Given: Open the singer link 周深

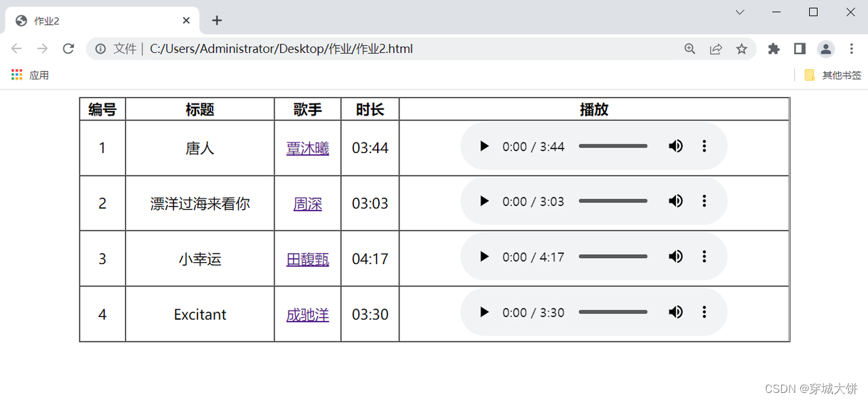Looking at the screenshot, I should [307, 204].
